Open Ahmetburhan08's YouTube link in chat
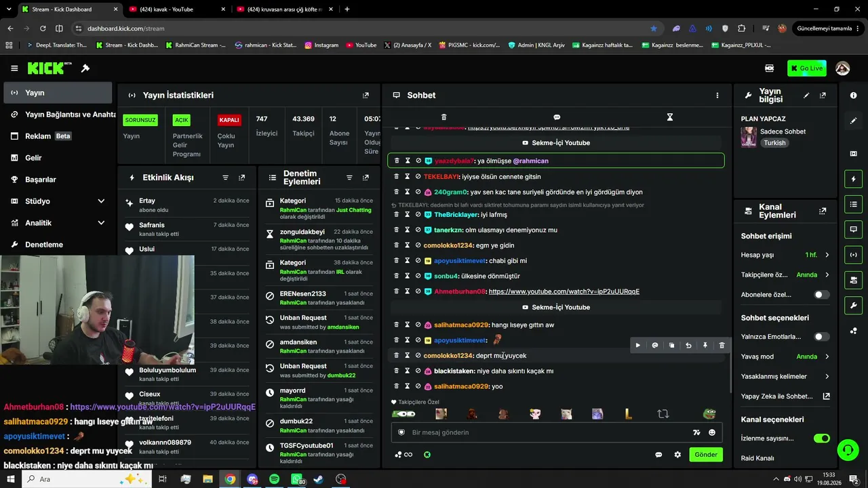 coord(564,291)
